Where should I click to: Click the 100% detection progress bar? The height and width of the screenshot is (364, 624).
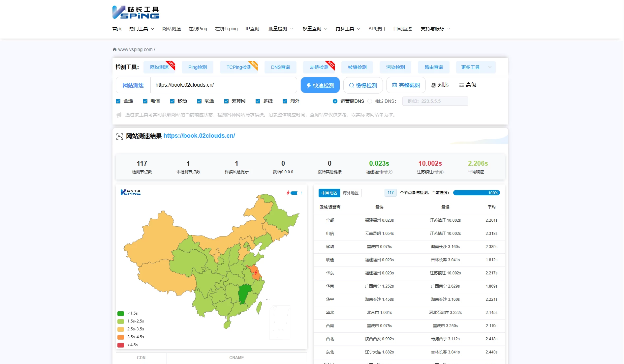[476, 193]
